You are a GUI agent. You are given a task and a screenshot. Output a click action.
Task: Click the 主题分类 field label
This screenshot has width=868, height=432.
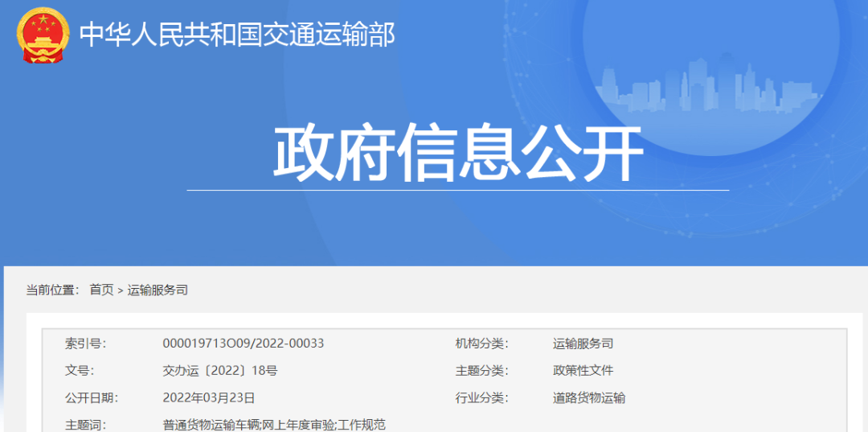tap(481, 371)
